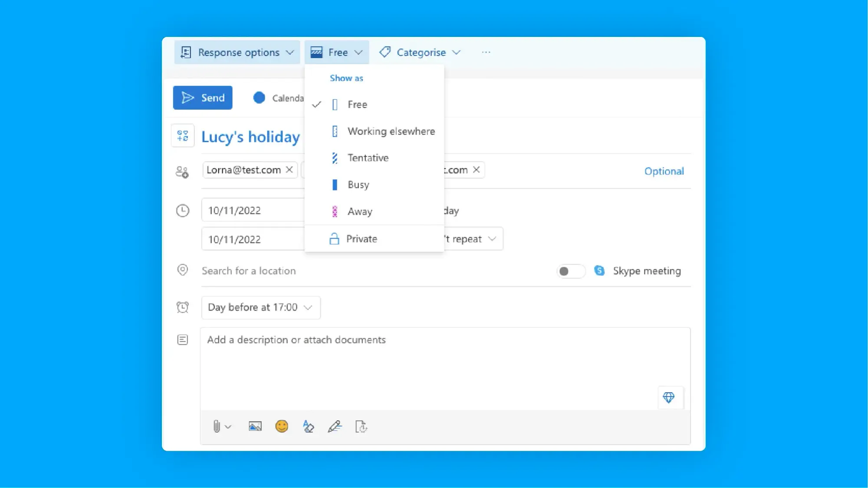Click the Skype meeting icon

pyautogui.click(x=600, y=270)
